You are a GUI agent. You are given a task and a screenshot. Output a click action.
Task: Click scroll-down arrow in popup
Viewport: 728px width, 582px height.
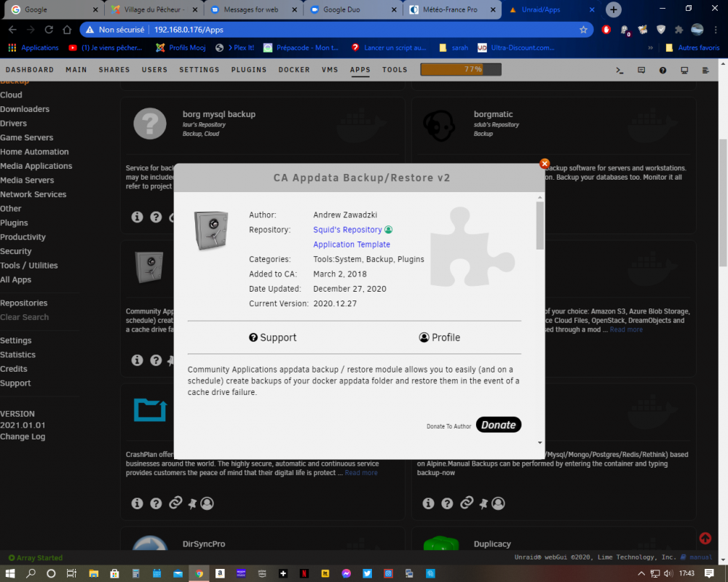539,443
